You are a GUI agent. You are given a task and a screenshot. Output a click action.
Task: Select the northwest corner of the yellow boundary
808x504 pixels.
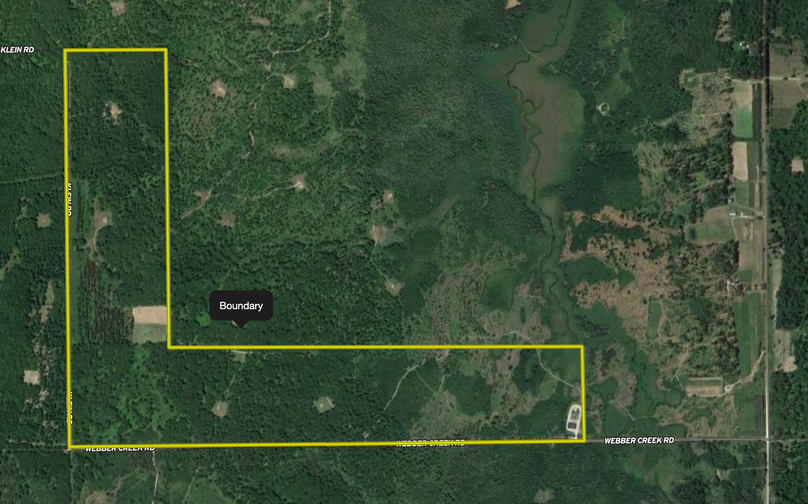click(x=65, y=51)
